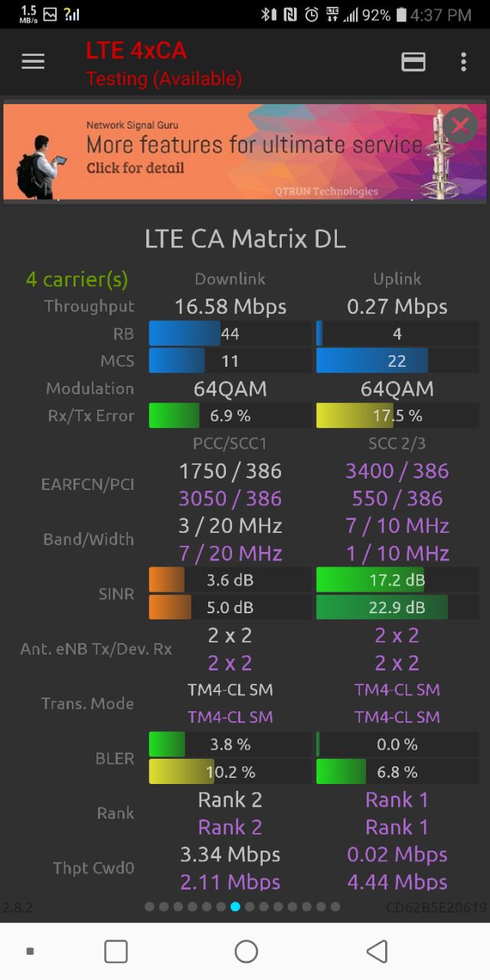Tap the Bluetooth icon in status bar
The width and height of the screenshot is (490, 980).
[268, 15]
